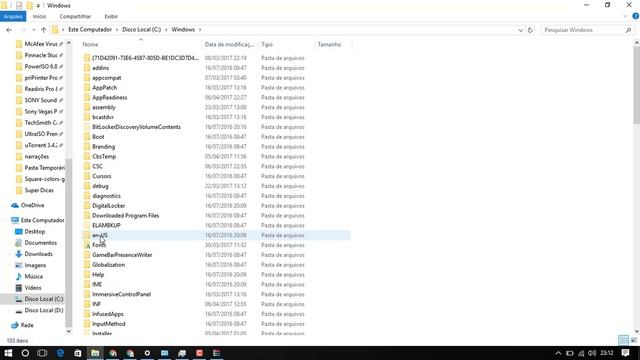Select the Globalization folder
This screenshot has width=640, height=360.
tap(108, 264)
